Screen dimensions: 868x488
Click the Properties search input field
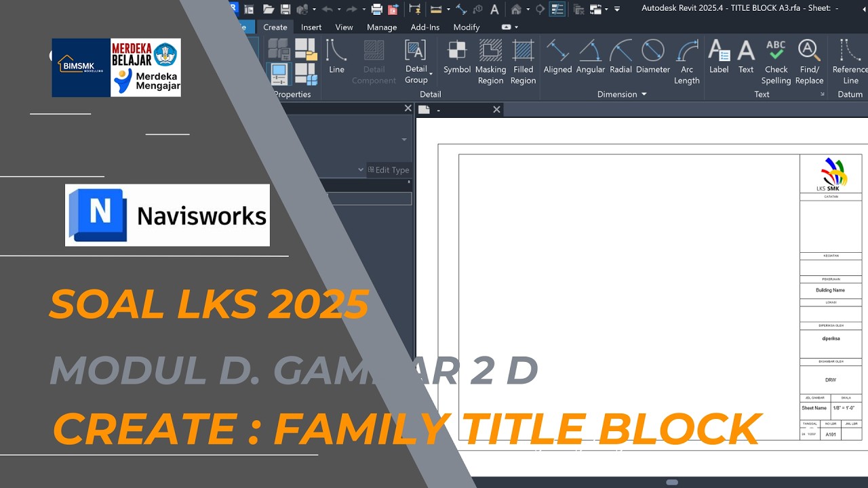point(370,199)
